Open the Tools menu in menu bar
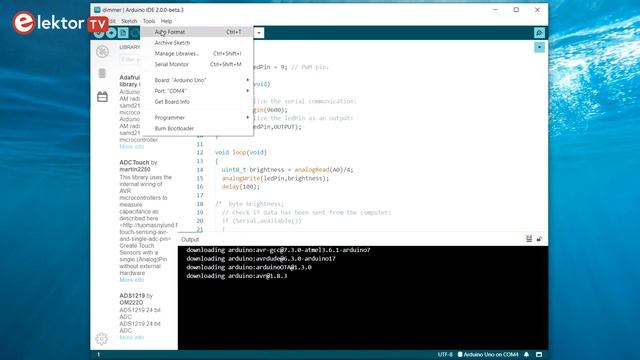Image resolution: width=640 pixels, height=360 pixels. [x=149, y=21]
